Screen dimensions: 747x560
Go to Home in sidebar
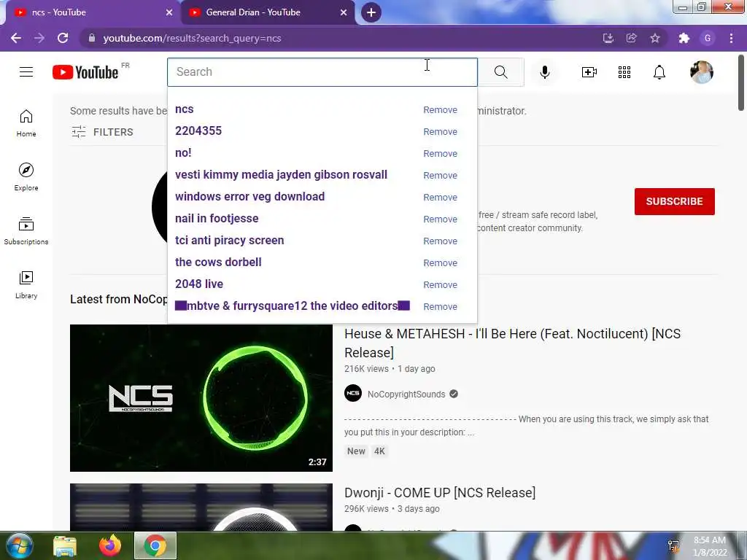point(26,122)
